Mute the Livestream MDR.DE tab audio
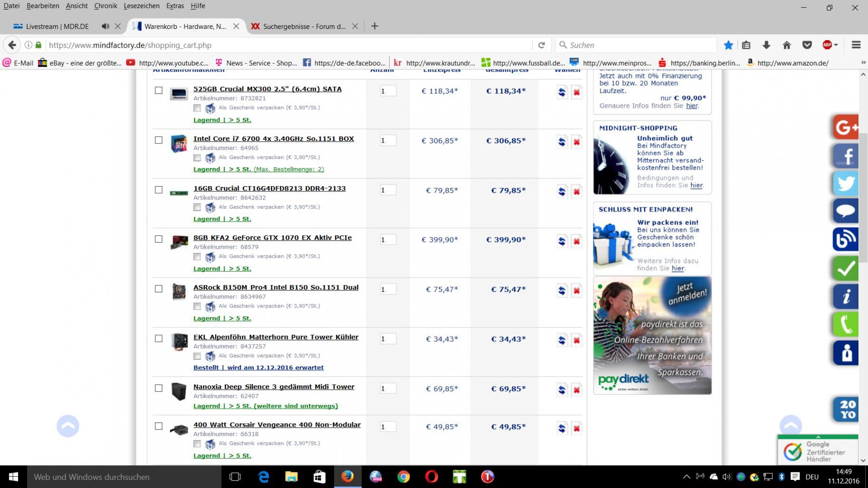868x488 pixels. (x=105, y=26)
